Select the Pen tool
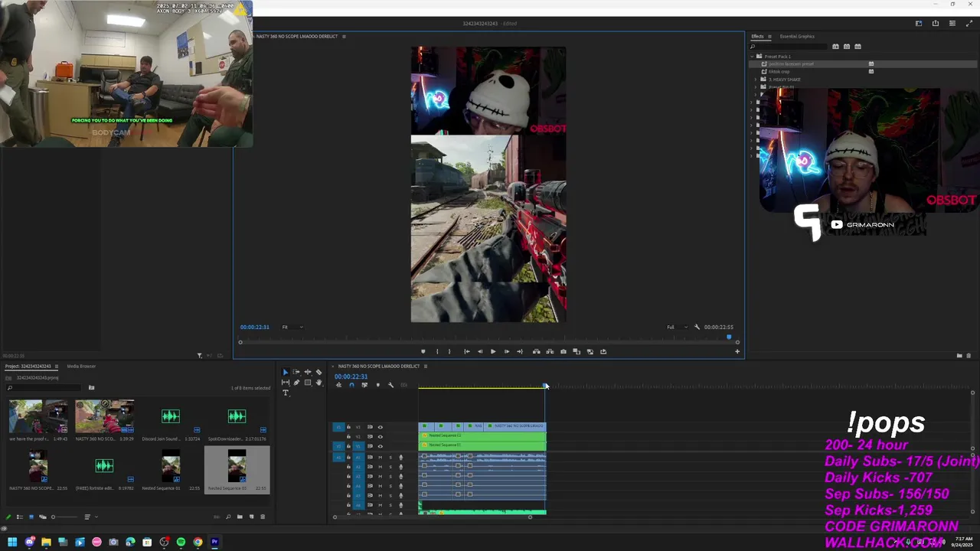The width and height of the screenshot is (980, 551). tap(296, 383)
